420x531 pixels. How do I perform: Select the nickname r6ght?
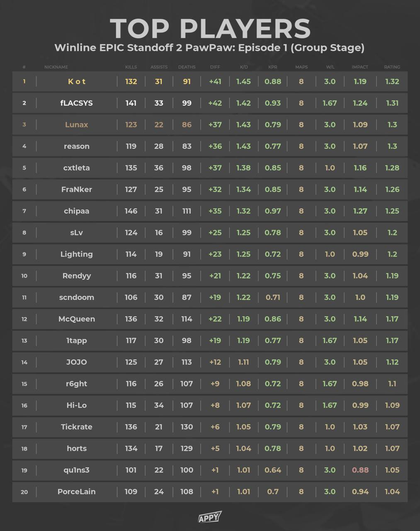click(x=77, y=384)
